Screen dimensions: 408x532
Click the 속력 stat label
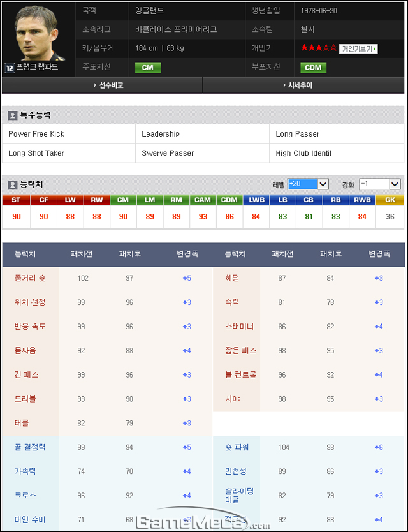click(x=232, y=302)
